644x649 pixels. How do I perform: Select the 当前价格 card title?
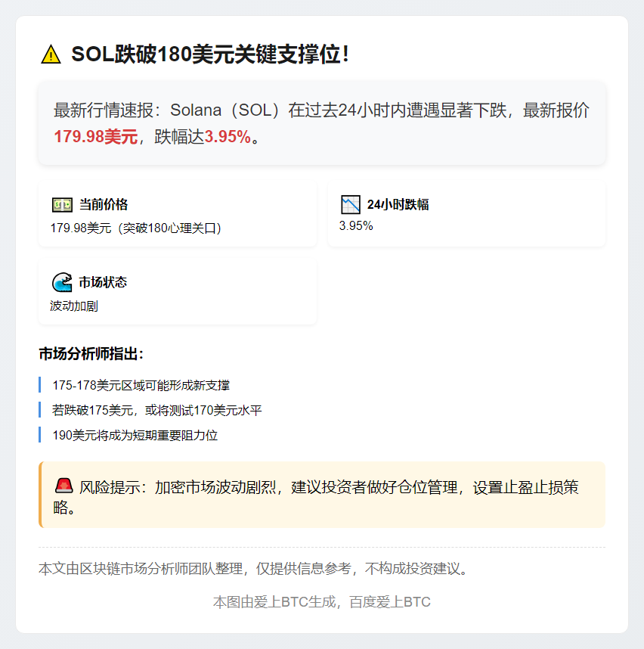tap(104, 204)
